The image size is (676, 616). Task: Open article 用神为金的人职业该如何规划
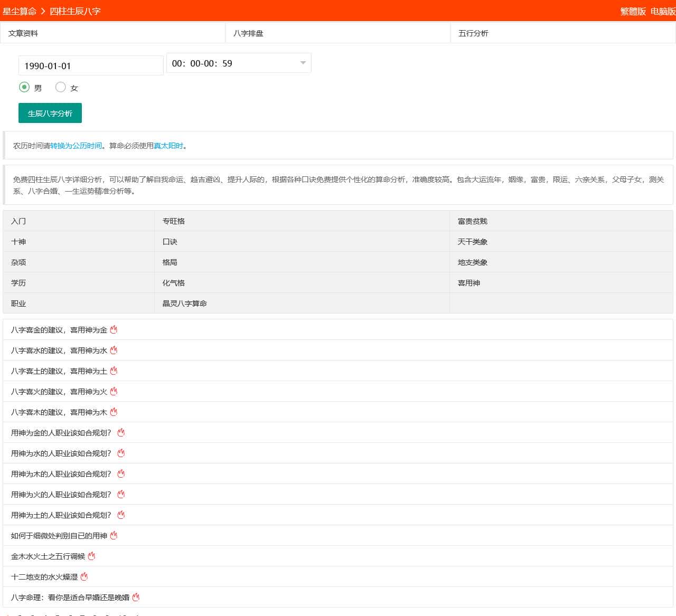[61, 433]
